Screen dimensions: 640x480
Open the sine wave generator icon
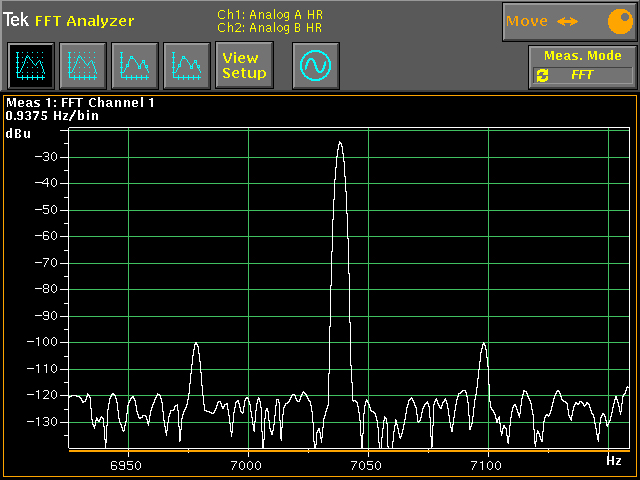(316, 66)
